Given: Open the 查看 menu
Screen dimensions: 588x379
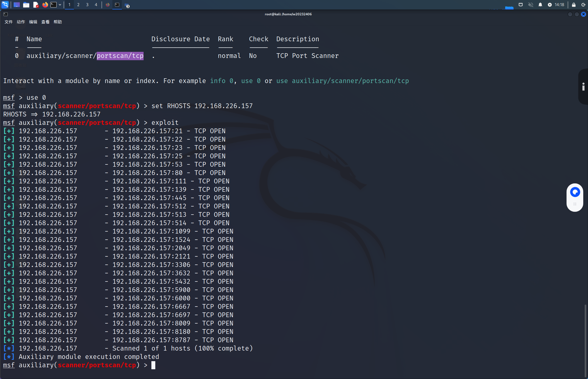Looking at the screenshot, I should coord(45,22).
